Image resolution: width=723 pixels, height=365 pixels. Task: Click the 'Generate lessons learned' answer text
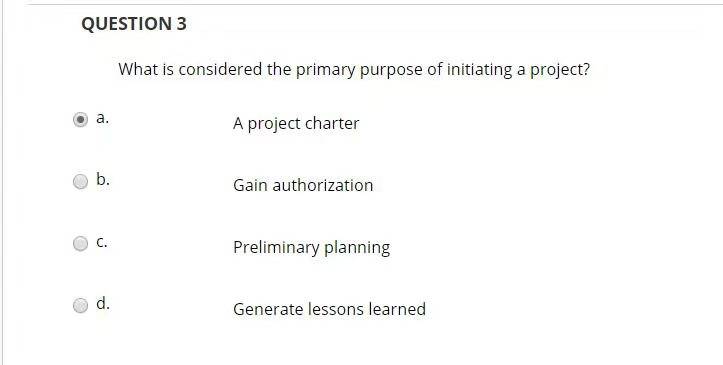click(x=329, y=309)
